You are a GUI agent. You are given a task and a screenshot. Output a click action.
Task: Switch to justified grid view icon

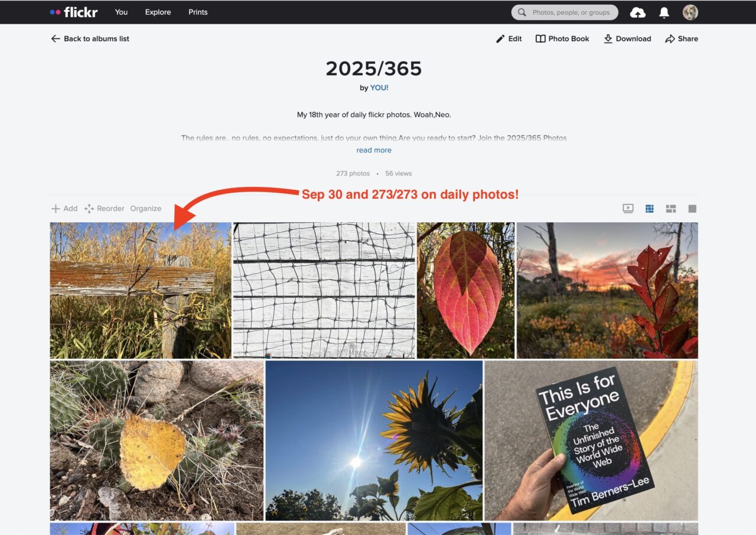650,209
